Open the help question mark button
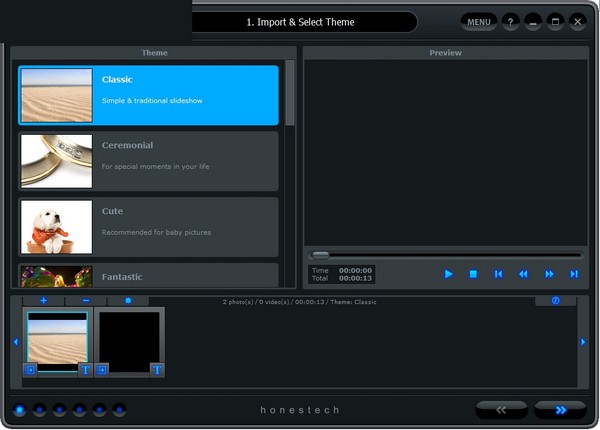Viewport: 600px width, 430px height. pyautogui.click(x=510, y=21)
